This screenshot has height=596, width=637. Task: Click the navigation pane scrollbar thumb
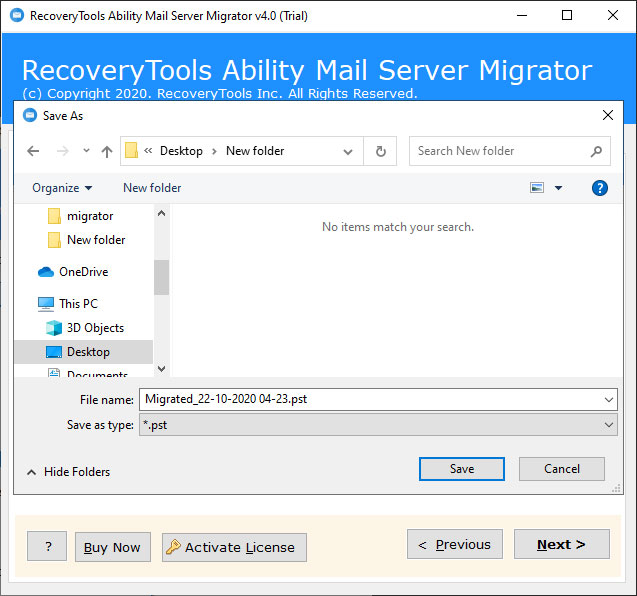(161, 277)
